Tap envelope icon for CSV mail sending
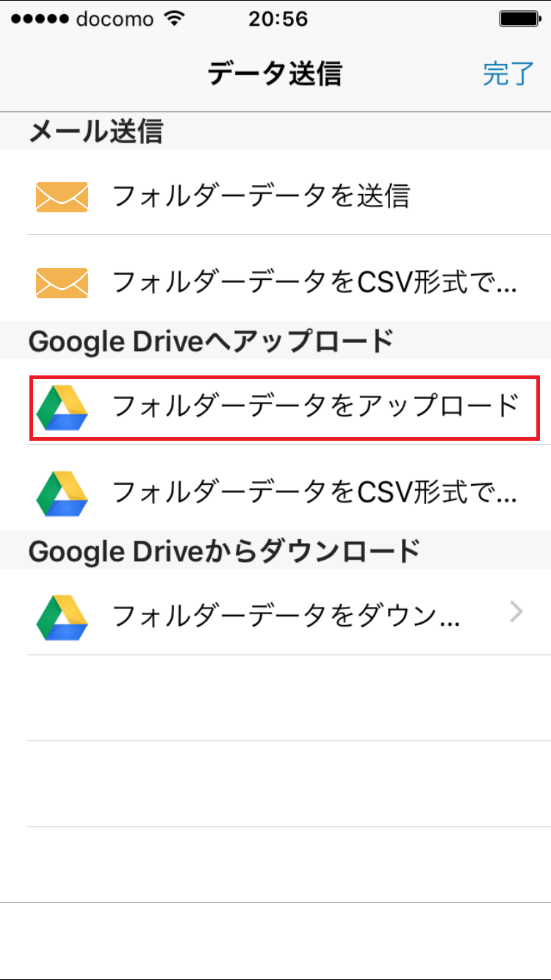Viewport: 551px width, 980px height. click(x=62, y=283)
